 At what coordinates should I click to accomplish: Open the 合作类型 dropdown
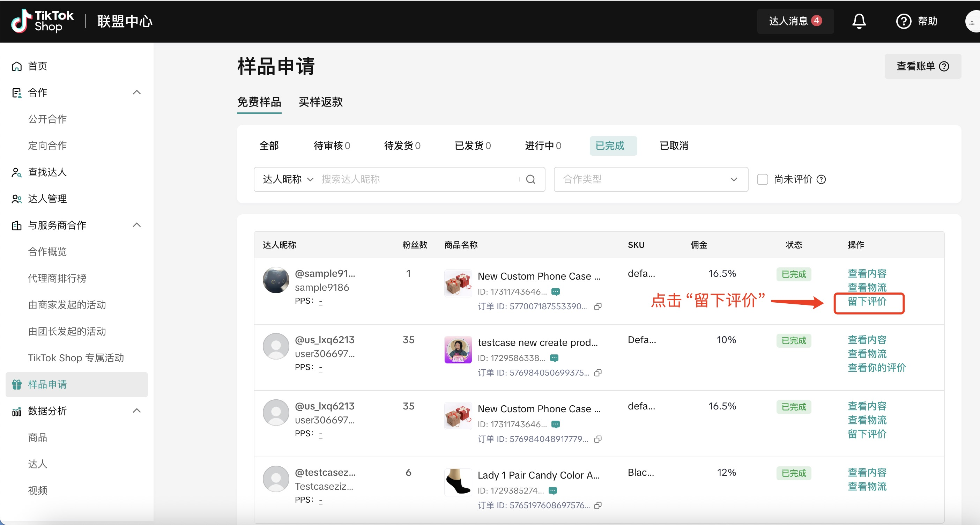[651, 179]
